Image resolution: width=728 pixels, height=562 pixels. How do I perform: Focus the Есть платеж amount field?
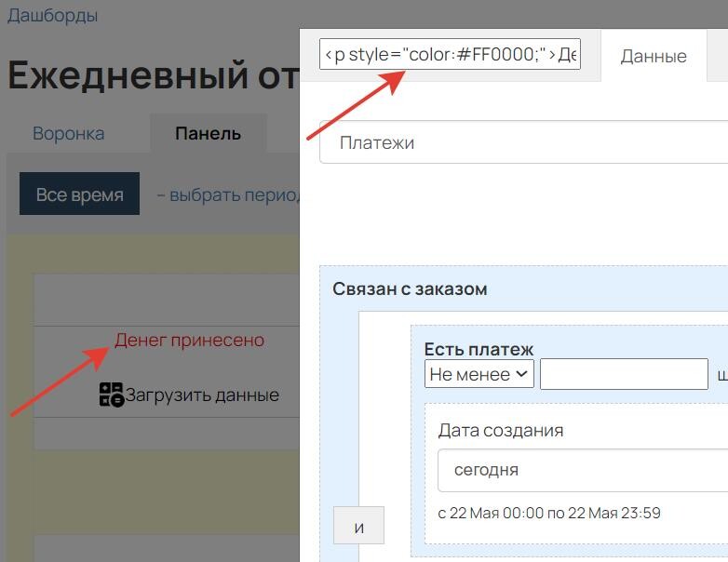pos(624,374)
